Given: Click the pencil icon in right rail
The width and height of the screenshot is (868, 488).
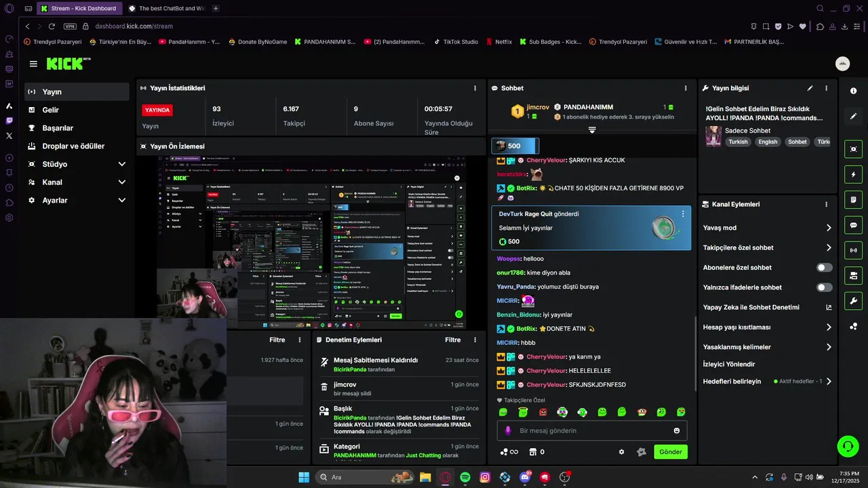Looking at the screenshot, I should [x=853, y=116].
